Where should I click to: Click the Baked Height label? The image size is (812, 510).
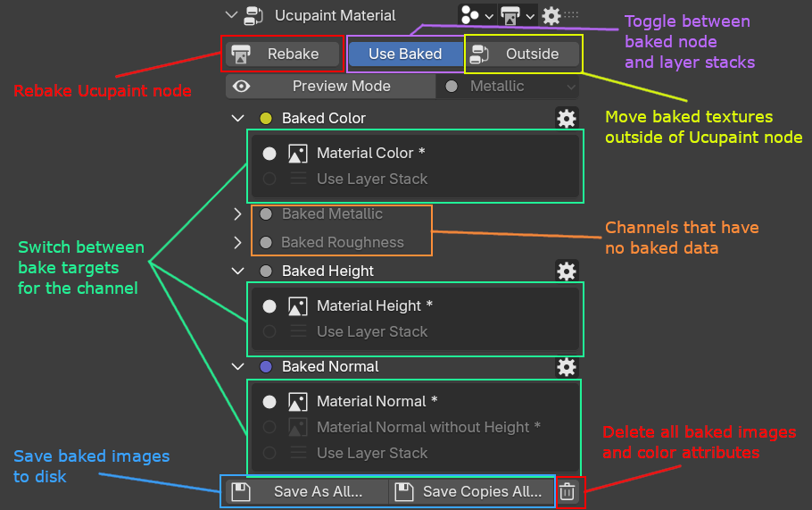click(x=327, y=271)
